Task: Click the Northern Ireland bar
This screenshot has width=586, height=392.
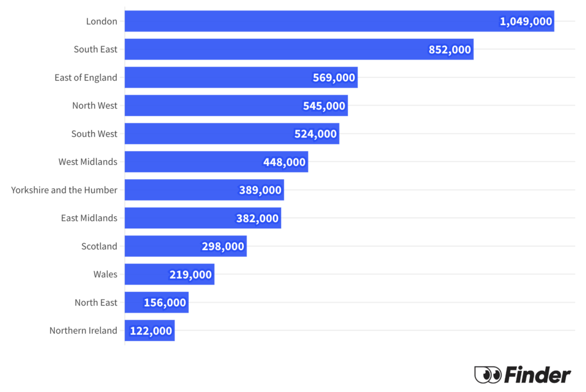Action: 149,331
